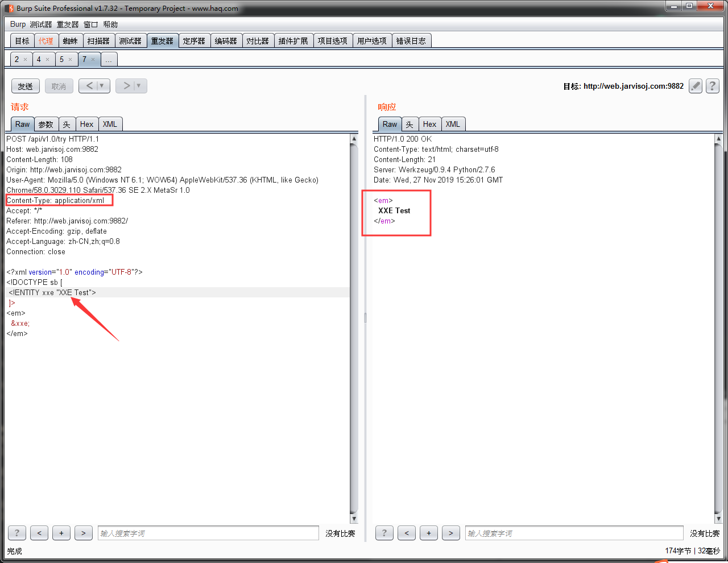Switch to the 编码器 tab

coord(226,41)
